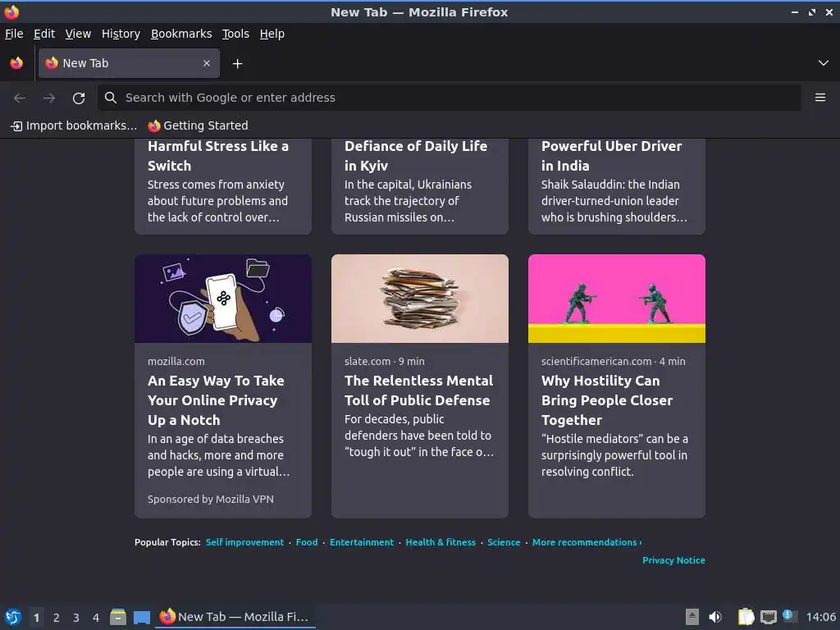Viewport: 840px width, 630px height.
Task: Close the New Tab tab
Action: (207, 63)
